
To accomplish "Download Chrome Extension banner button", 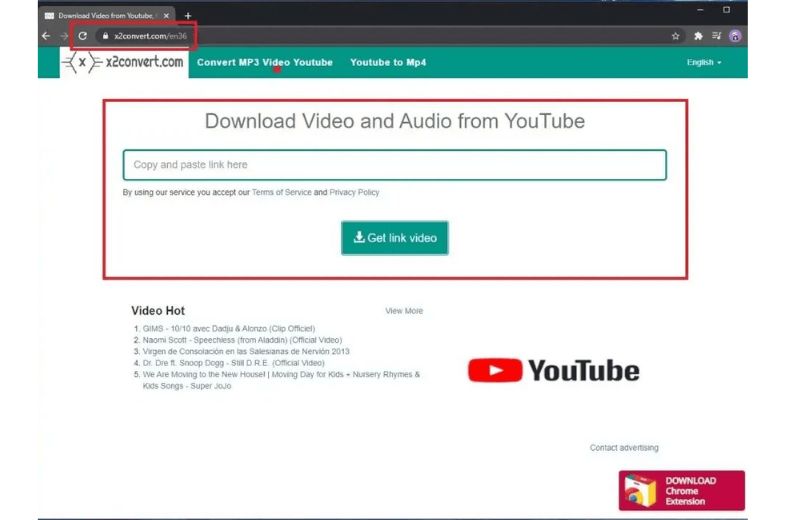I will point(681,490).
